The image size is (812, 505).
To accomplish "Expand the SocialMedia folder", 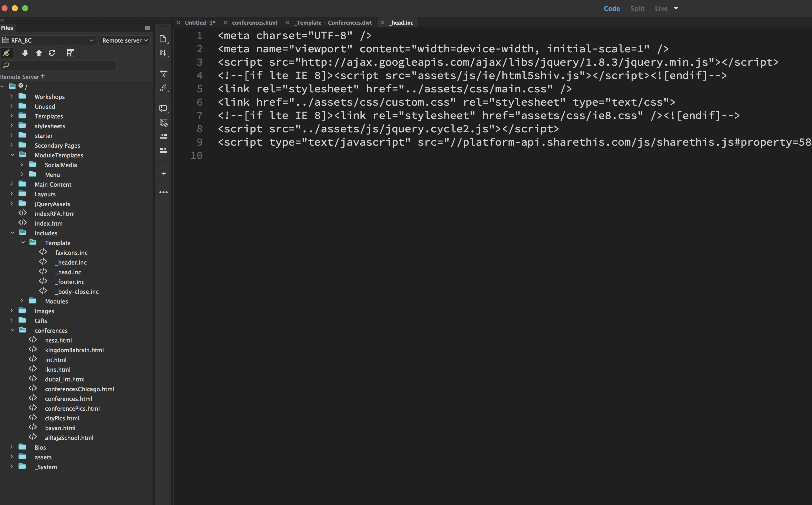I will pos(22,164).
